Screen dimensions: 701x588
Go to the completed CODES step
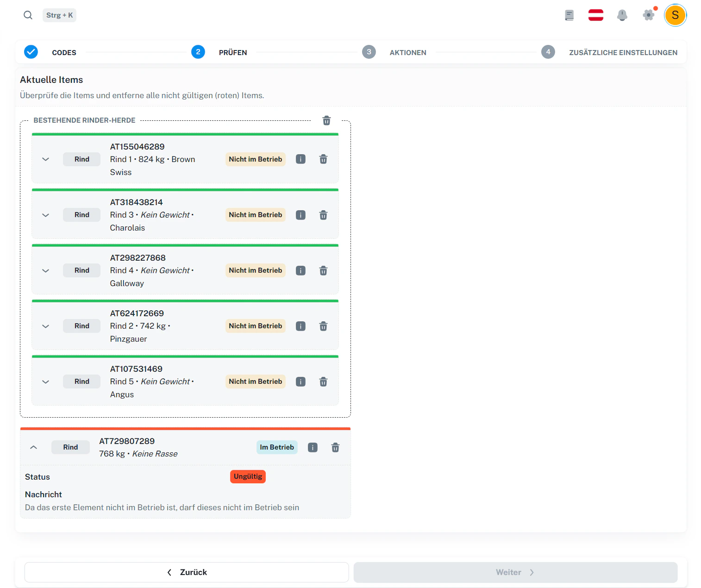64,52
